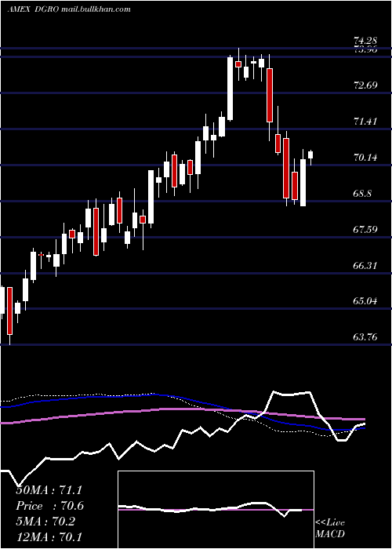Click the 67.59 price level label
392x549 pixels.
(x=366, y=230)
